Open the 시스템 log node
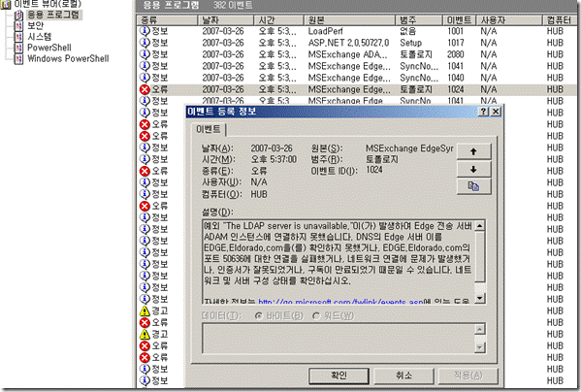Image resolution: width=581 pixels, height=392 pixels. click(39, 37)
